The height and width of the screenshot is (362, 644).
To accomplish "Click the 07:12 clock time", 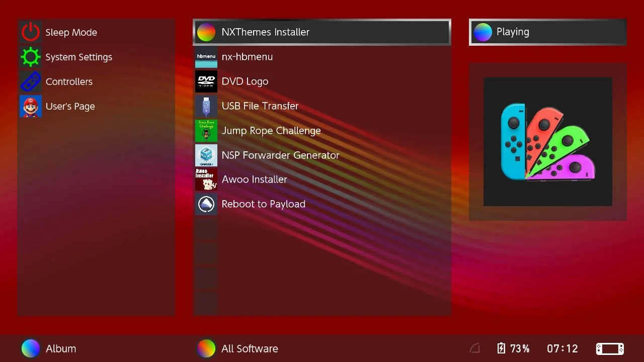I will [x=562, y=348].
